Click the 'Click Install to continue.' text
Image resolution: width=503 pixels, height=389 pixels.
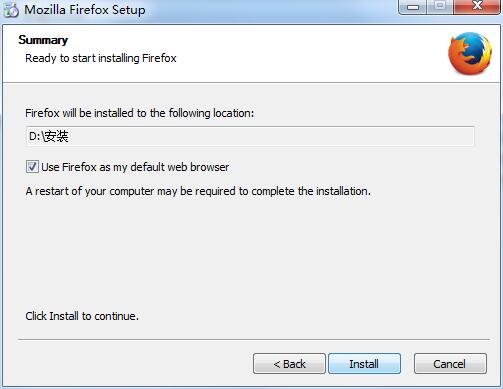tap(82, 316)
